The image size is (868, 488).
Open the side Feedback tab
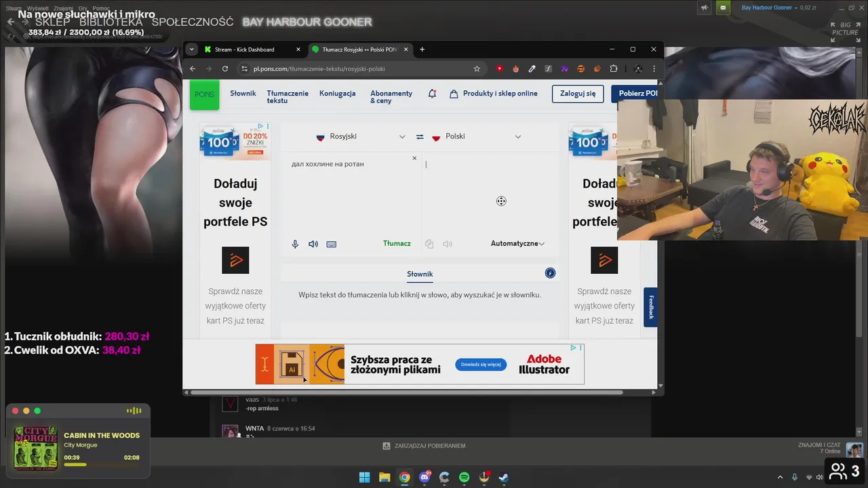click(x=650, y=307)
